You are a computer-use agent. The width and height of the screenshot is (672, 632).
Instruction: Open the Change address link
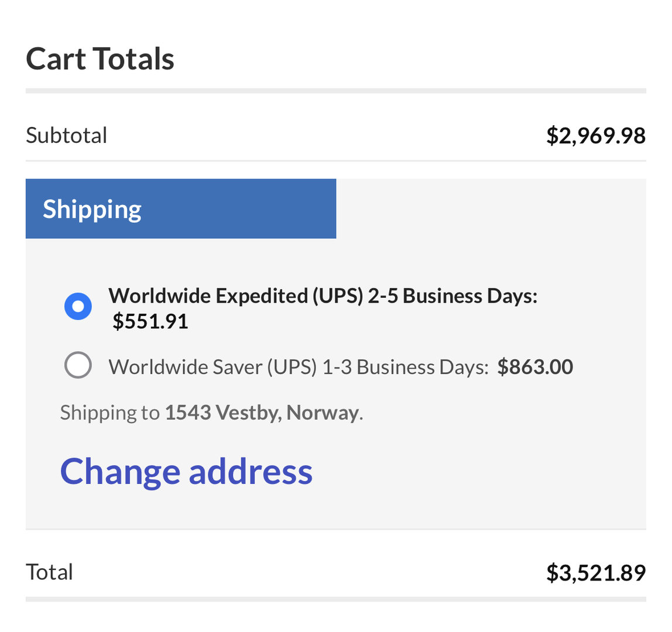point(186,471)
